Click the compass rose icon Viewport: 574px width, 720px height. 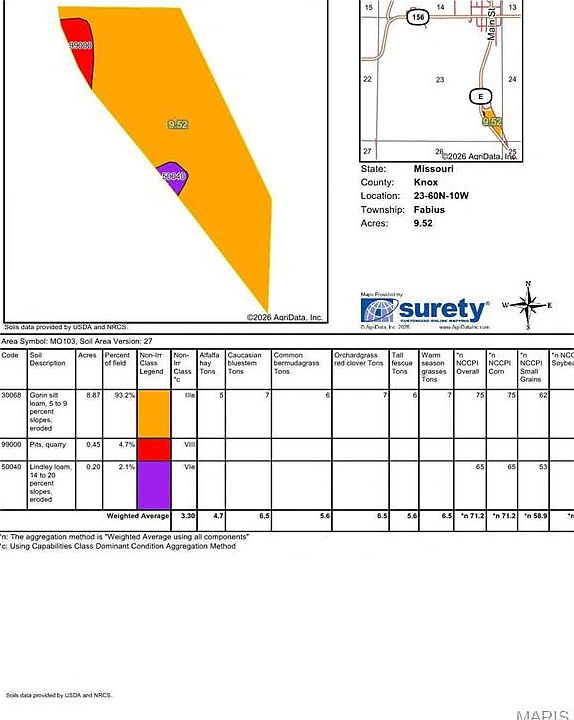pos(528,305)
